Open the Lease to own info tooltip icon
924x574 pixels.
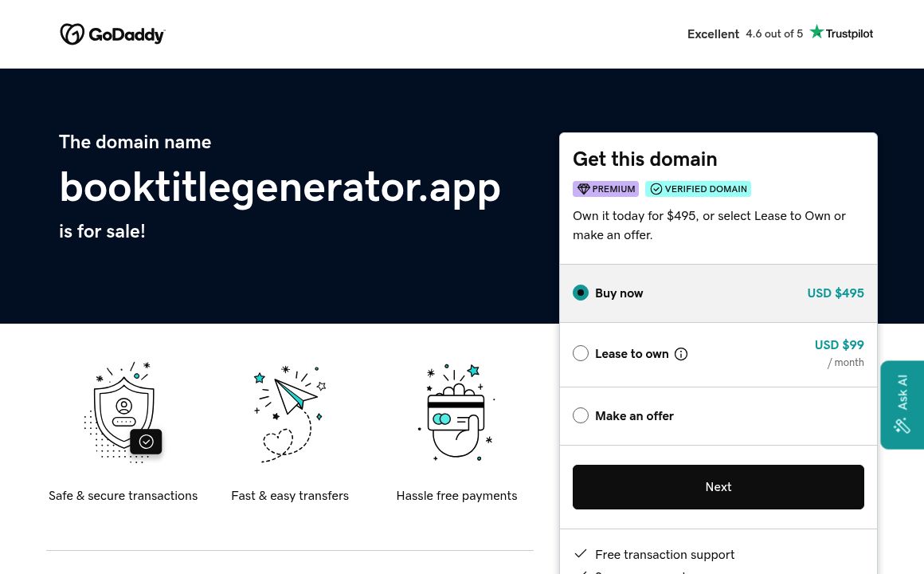681,353
